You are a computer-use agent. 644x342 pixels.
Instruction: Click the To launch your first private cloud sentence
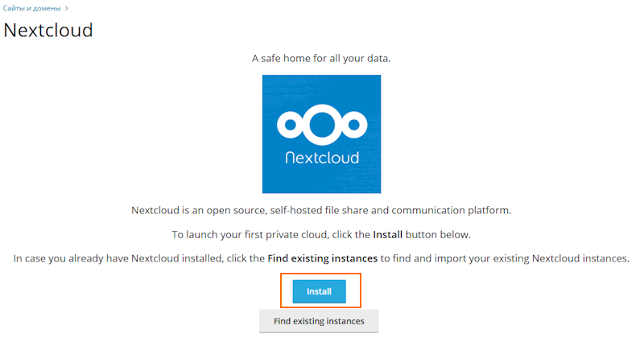click(321, 234)
